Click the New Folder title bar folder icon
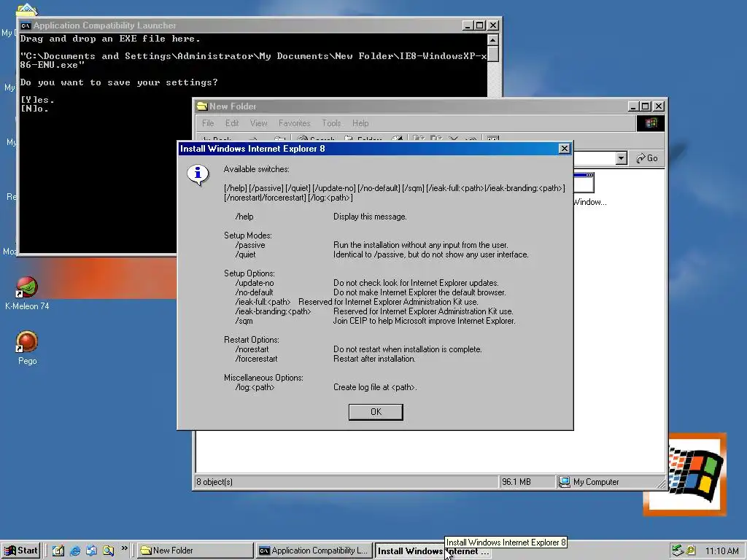The image size is (747, 560). point(202,106)
